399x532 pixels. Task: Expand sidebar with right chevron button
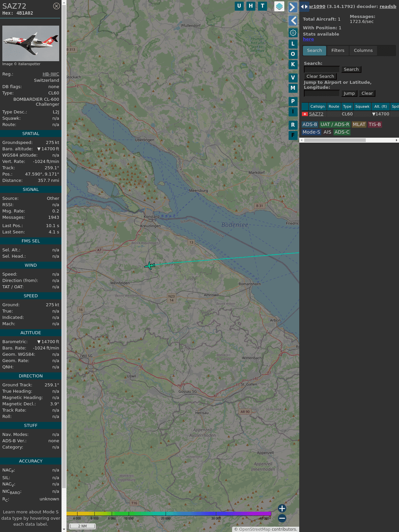pyautogui.click(x=293, y=7)
